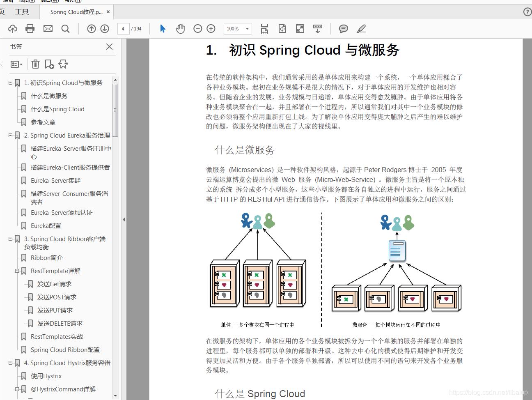
Task: Open bookmark '搭建Server-Consumer服务消费者'
Action: 69,198
